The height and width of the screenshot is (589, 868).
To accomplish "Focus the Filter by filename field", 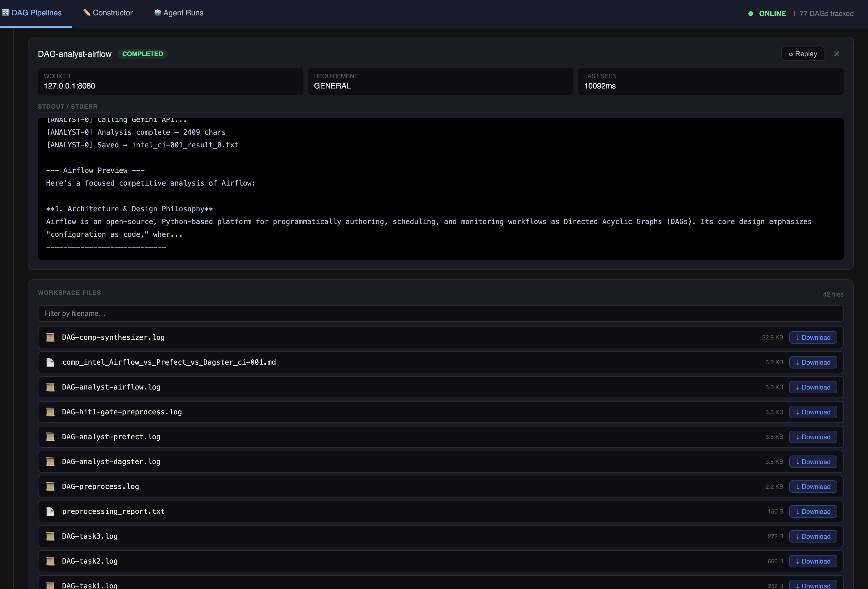I will pos(440,313).
